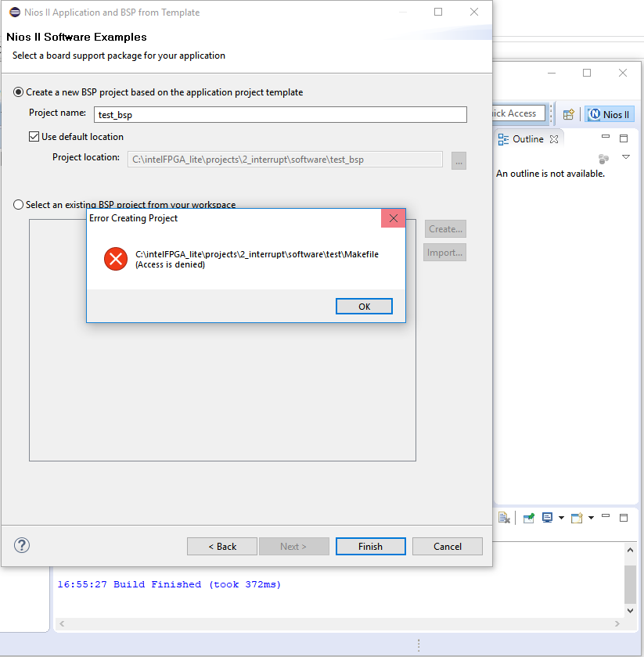This screenshot has width=644, height=657.
Task: Close the Outline view tab
Action: (x=554, y=139)
